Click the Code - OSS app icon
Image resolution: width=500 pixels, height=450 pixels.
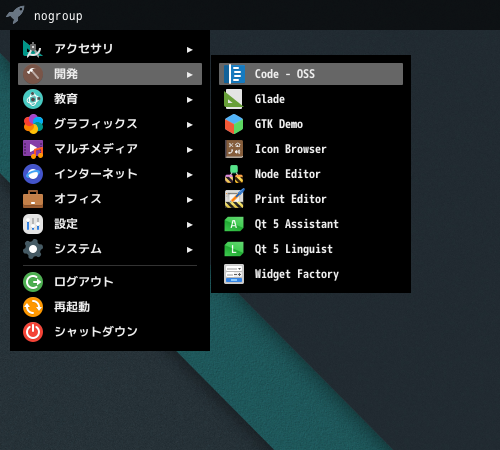coord(234,74)
